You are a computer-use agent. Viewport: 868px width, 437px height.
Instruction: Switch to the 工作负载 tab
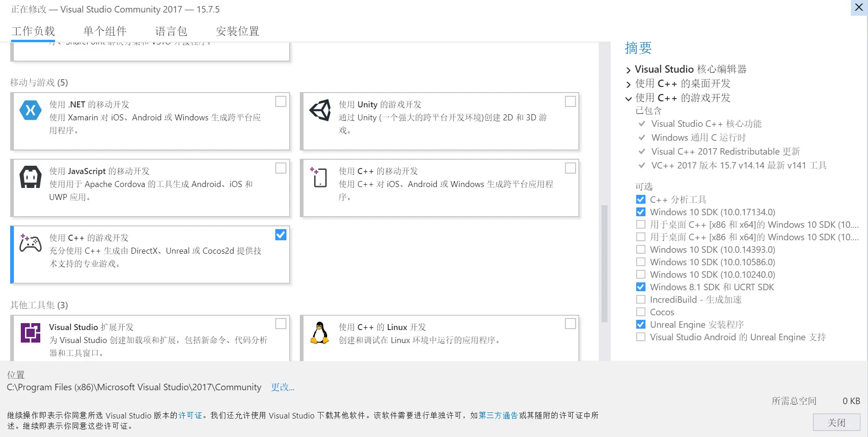tap(33, 31)
